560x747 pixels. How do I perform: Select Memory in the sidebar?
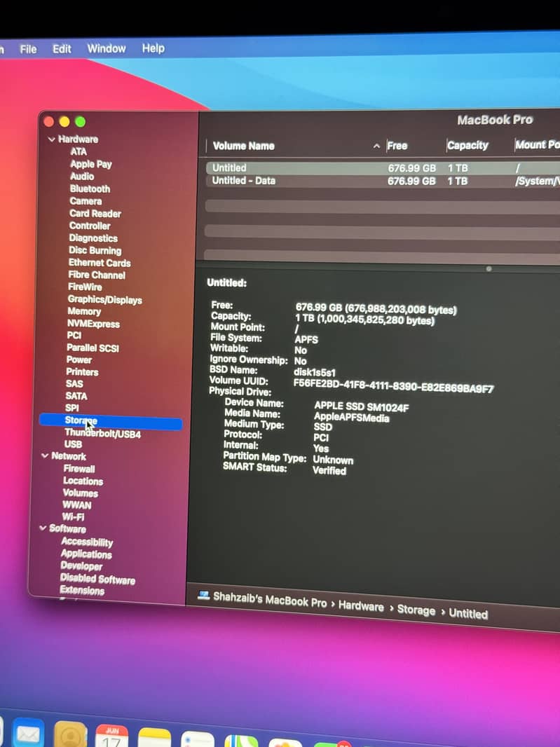[84, 312]
